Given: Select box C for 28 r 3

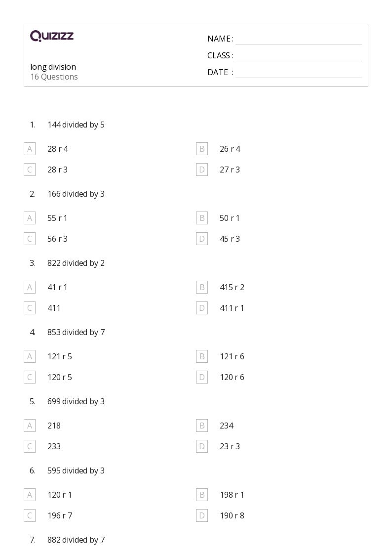Looking at the screenshot, I should coord(30,170).
